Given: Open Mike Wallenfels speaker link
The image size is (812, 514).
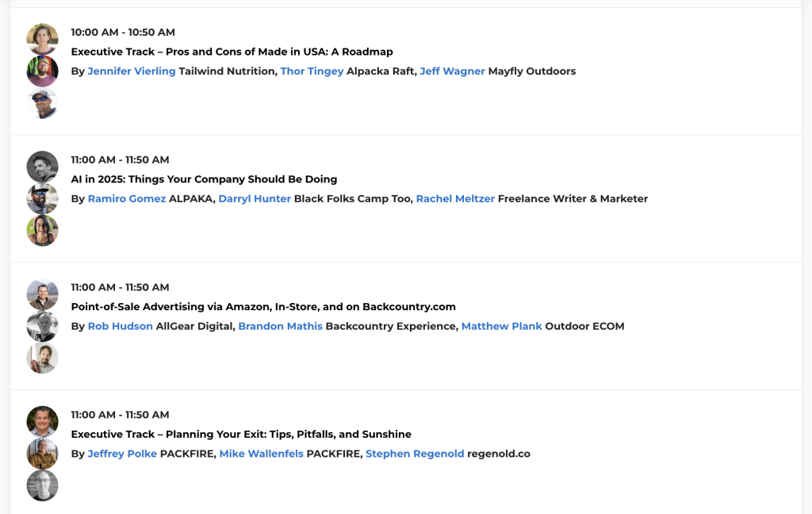Looking at the screenshot, I should click(261, 455).
